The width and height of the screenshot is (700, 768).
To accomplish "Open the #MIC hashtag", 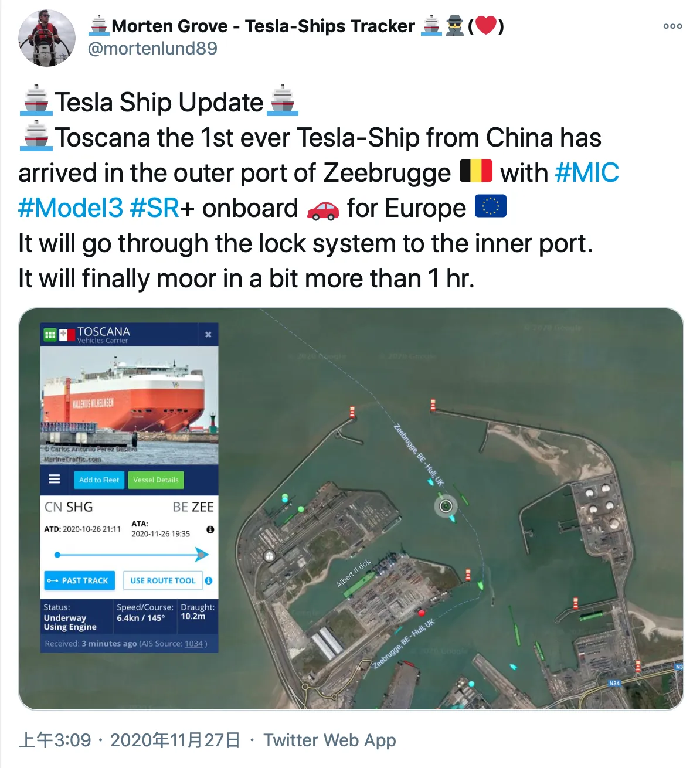I will 586,173.
